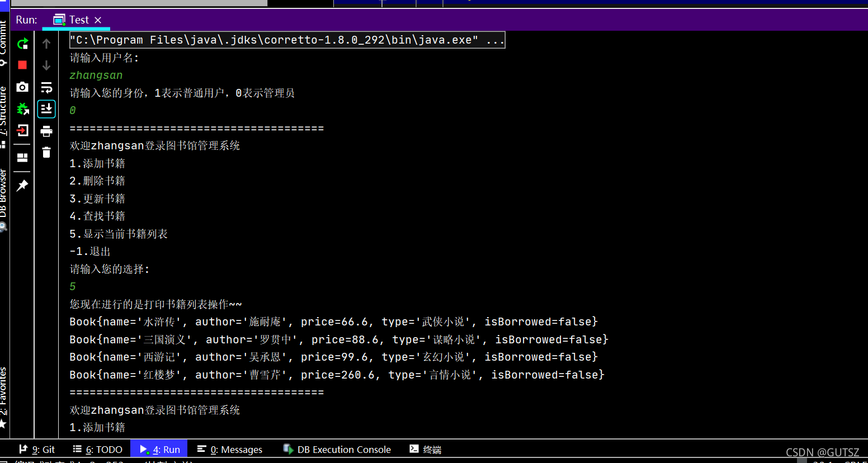Click the Exit icon in Run toolbar
868x463 pixels.
(x=22, y=130)
